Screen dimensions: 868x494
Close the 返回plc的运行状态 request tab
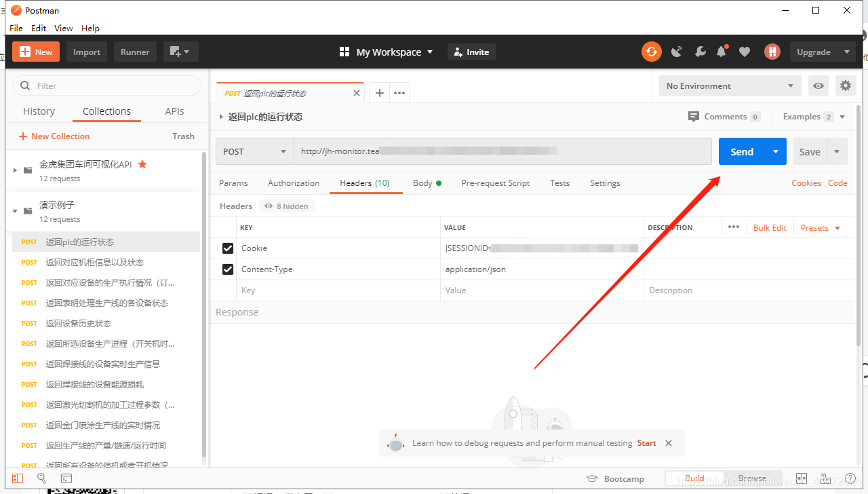click(x=357, y=93)
